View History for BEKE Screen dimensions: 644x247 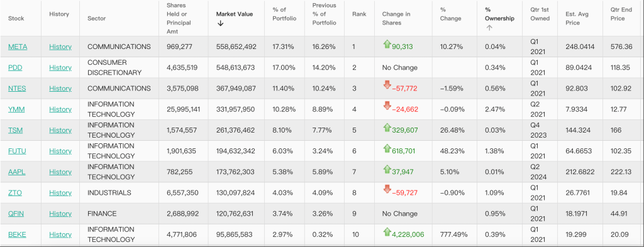pos(60,234)
